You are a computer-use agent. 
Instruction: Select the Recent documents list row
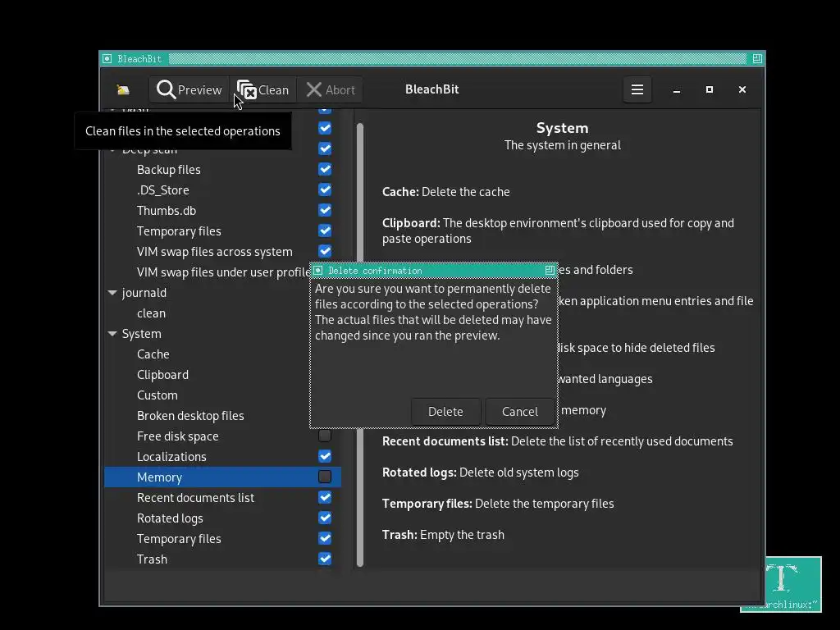click(x=222, y=498)
